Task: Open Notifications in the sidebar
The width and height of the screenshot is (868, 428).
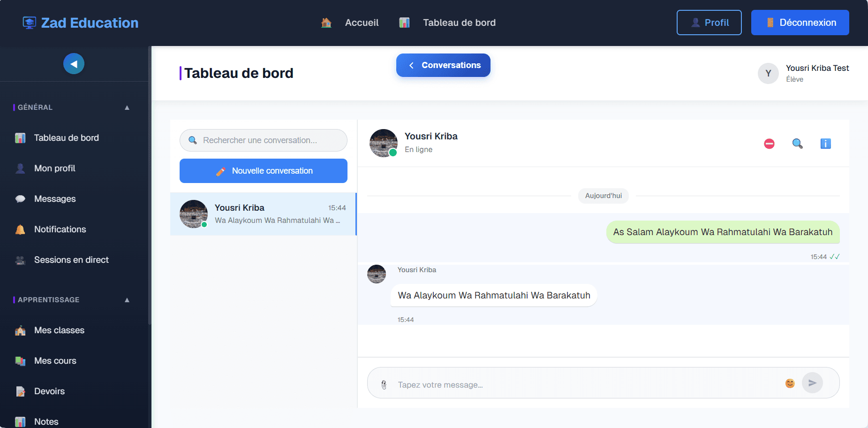Action: point(60,229)
